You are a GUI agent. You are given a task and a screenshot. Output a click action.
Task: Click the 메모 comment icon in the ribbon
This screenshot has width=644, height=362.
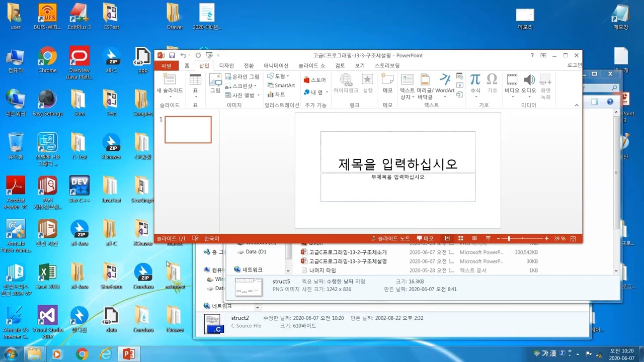click(387, 80)
